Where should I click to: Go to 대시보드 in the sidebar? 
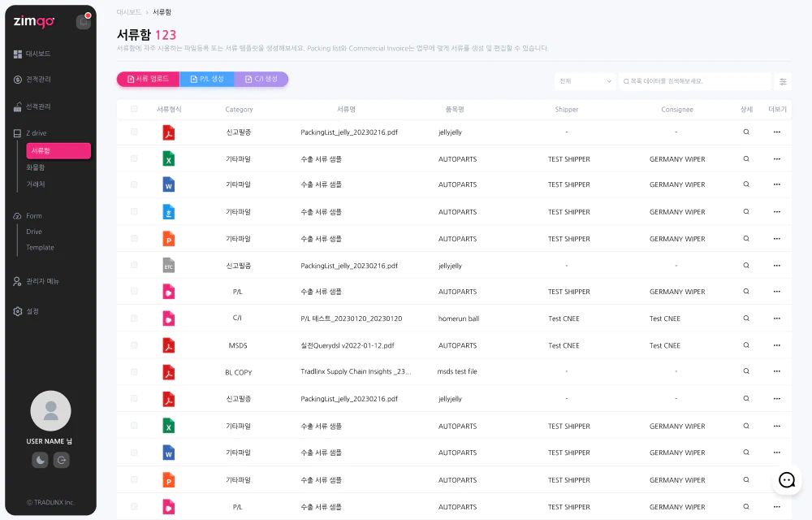point(38,54)
